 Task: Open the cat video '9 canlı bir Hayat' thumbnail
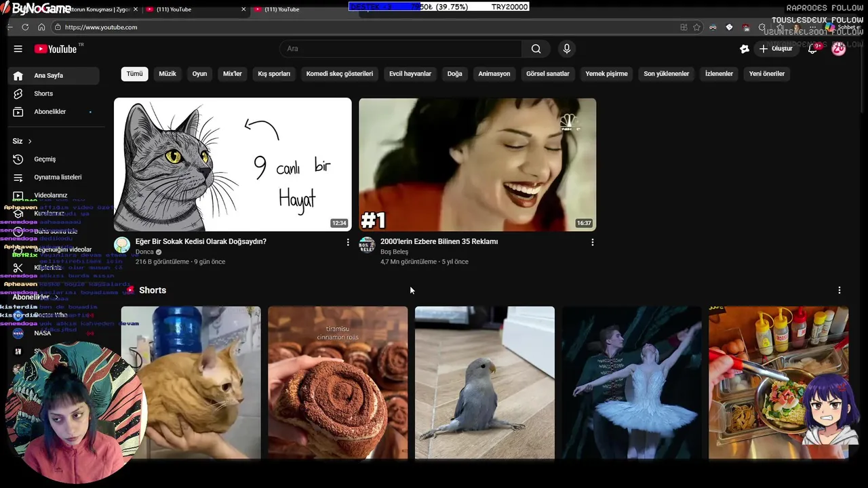pos(233,165)
